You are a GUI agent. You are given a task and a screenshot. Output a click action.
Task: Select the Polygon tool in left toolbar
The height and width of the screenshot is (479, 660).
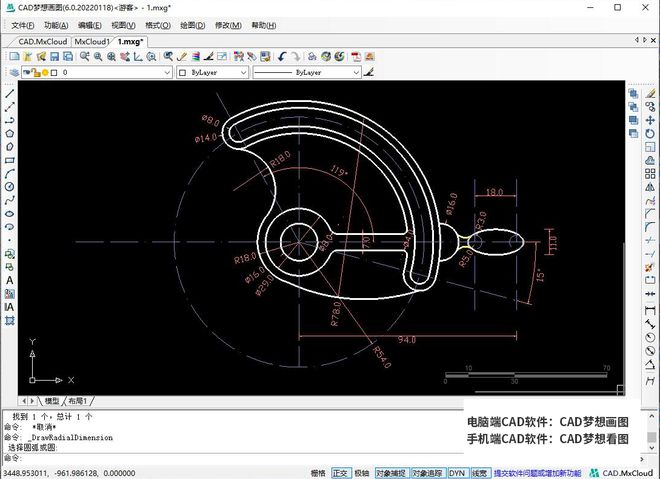(x=9, y=133)
